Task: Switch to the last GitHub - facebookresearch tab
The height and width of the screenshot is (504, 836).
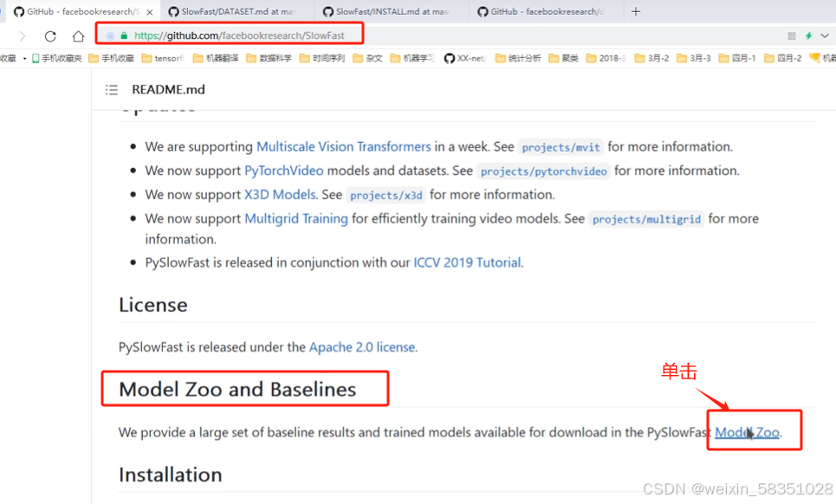Action: (x=547, y=12)
